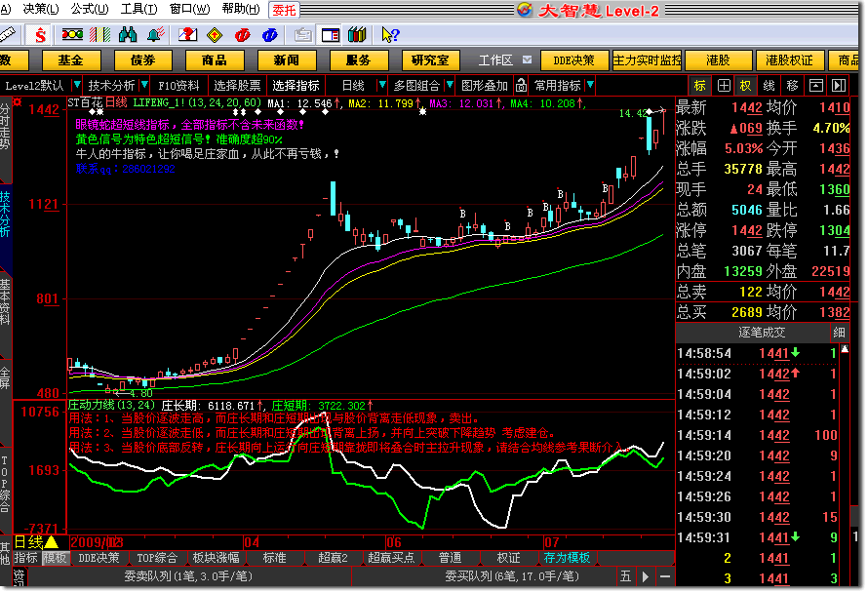Click the chart with question mark icon
This screenshot has height=593, width=868.
[187, 35]
